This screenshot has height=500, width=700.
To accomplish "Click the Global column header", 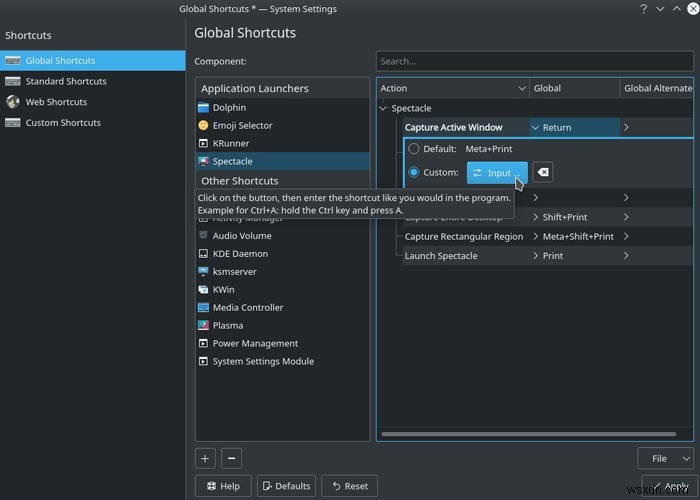I will [x=575, y=88].
